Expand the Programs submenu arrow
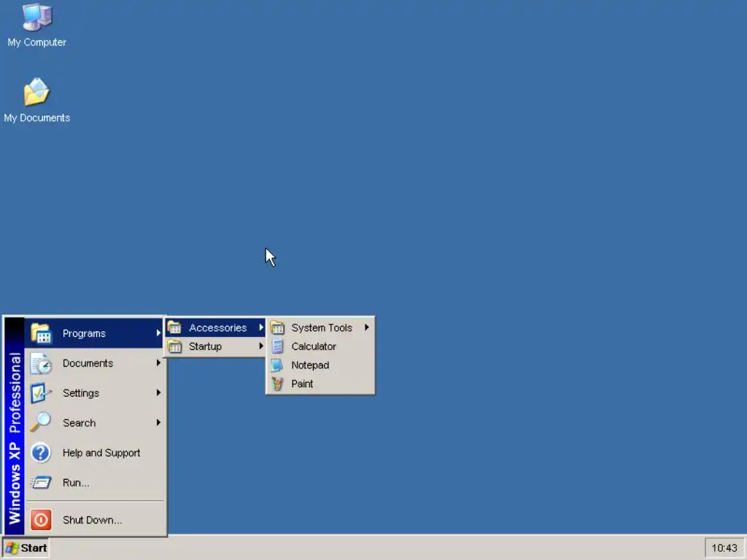The width and height of the screenshot is (747, 560). click(158, 332)
